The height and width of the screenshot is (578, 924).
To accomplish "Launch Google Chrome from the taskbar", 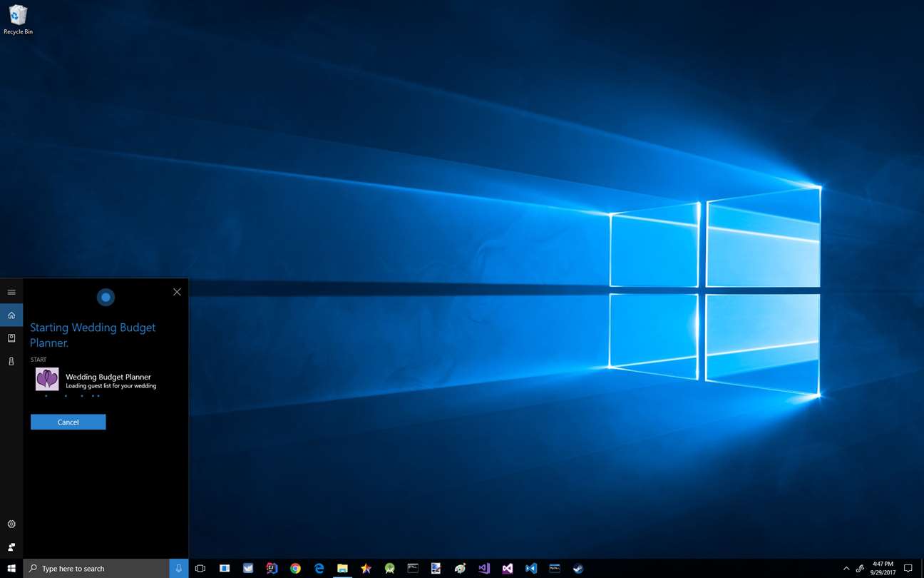I will (295, 569).
